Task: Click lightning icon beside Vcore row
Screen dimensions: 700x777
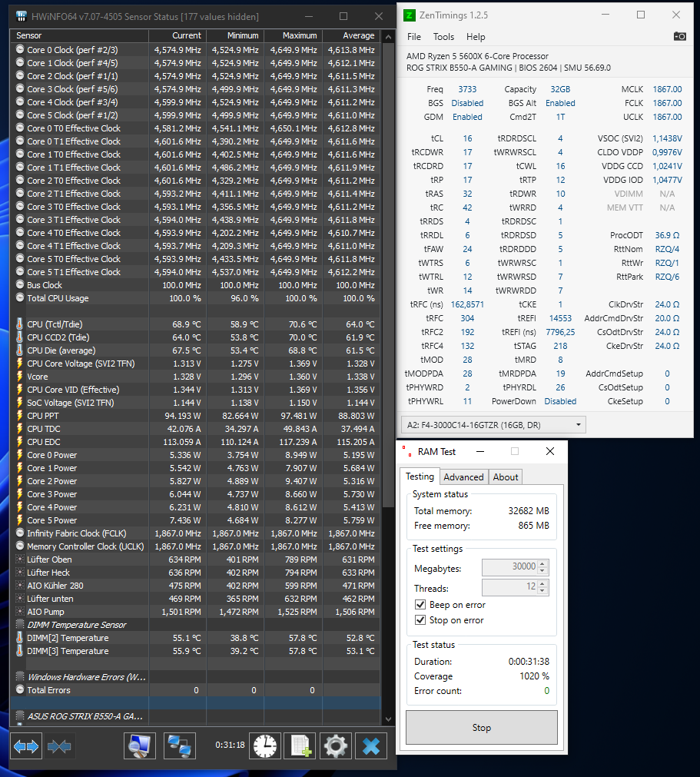Action: tap(20, 377)
